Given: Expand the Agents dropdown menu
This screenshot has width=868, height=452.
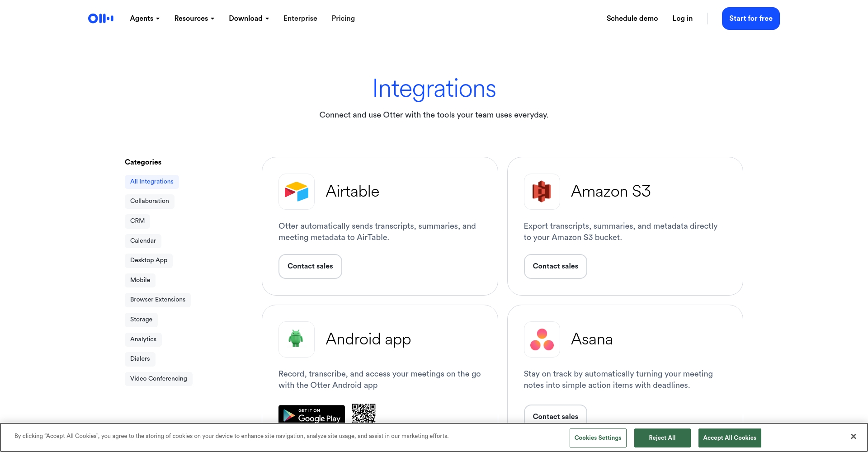Looking at the screenshot, I should pos(145,19).
